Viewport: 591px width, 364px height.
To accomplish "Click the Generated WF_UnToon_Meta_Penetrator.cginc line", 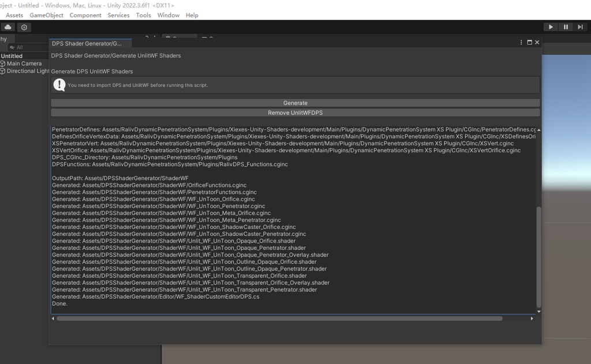I will coord(166,220).
